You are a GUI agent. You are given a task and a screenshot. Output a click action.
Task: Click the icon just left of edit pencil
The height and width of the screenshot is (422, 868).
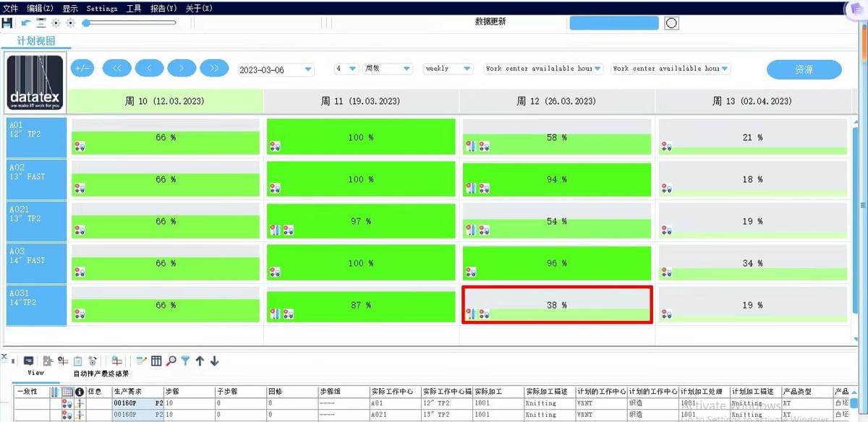click(x=117, y=361)
